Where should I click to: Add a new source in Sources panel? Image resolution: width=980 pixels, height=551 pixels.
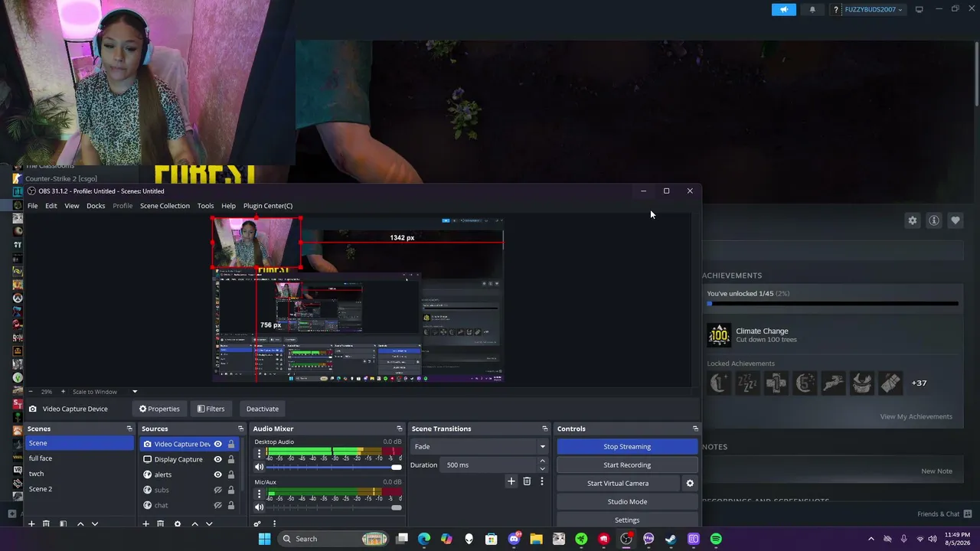(145, 524)
